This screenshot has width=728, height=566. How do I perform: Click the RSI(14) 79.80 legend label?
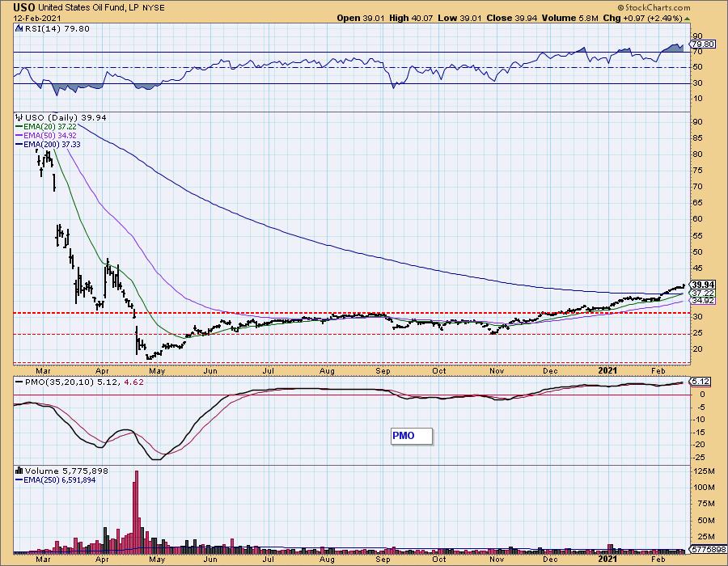(57, 28)
